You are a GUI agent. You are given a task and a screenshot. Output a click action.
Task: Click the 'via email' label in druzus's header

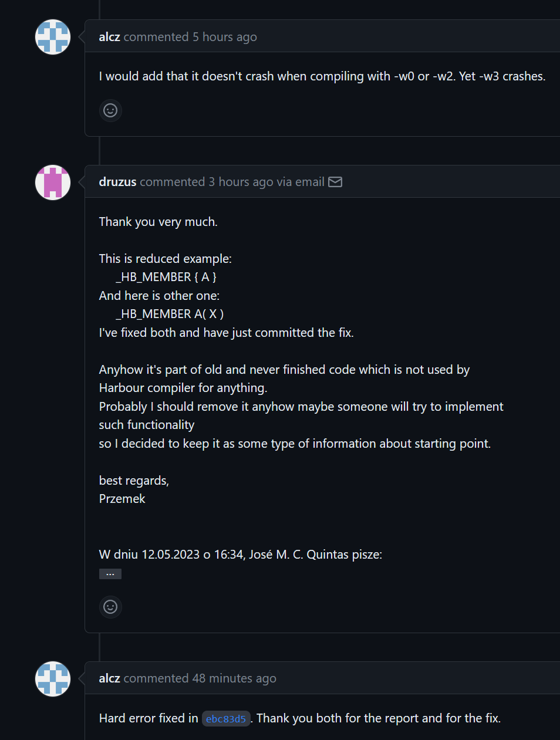coord(301,182)
